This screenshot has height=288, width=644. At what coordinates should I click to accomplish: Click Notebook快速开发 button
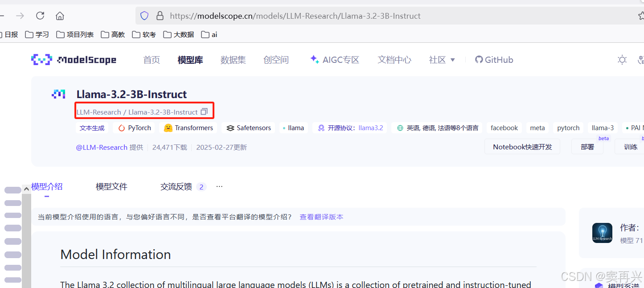522,147
